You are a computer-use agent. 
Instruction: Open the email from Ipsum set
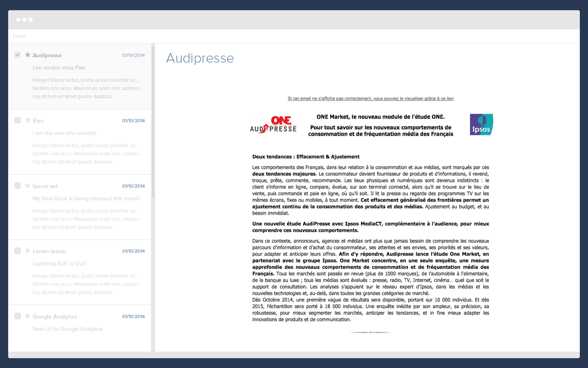pyautogui.click(x=80, y=207)
